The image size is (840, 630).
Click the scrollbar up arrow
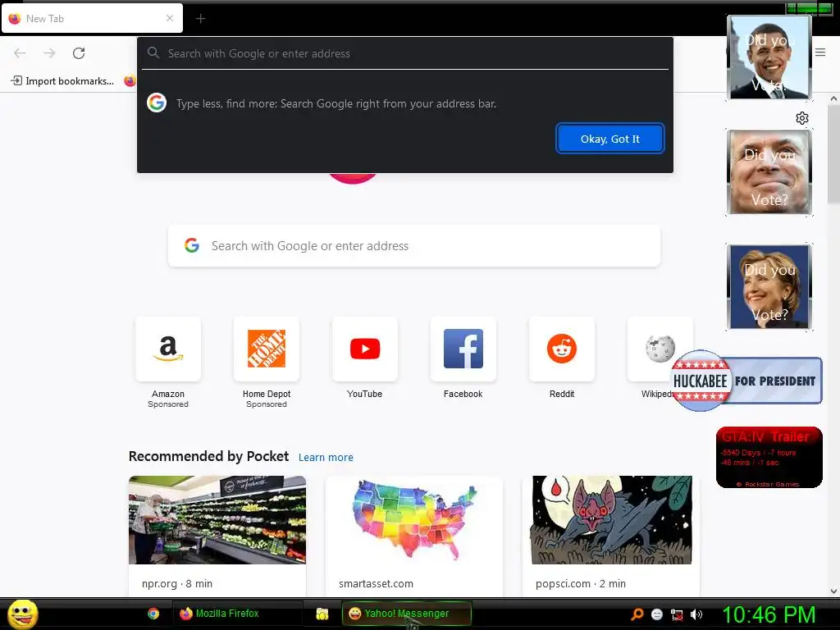click(x=833, y=98)
